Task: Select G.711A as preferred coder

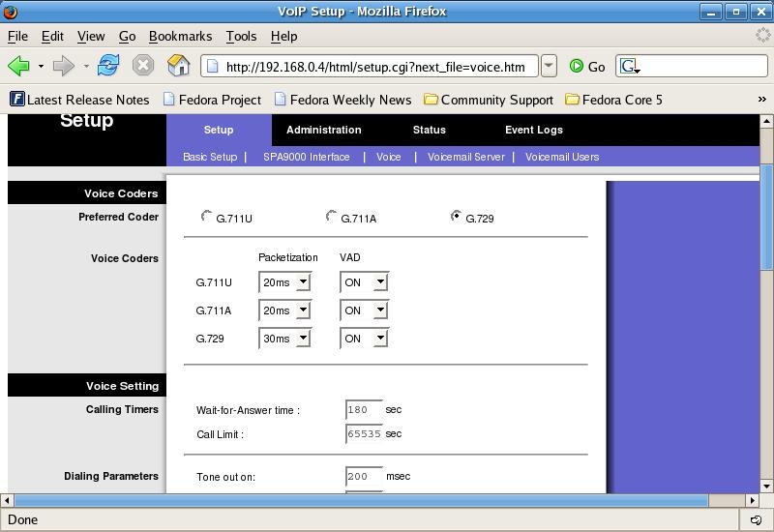Action: (x=331, y=217)
